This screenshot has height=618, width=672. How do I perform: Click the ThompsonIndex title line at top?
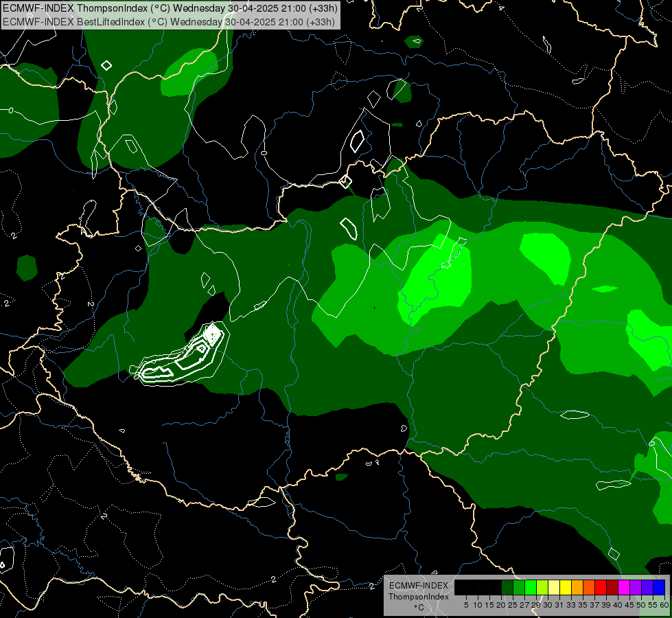pyautogui.click(x=170, y=8)
